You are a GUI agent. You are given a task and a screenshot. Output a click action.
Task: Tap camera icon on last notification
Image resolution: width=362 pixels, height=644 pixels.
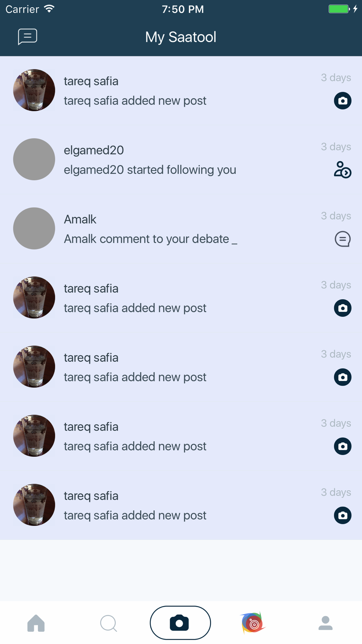point(342,515)
